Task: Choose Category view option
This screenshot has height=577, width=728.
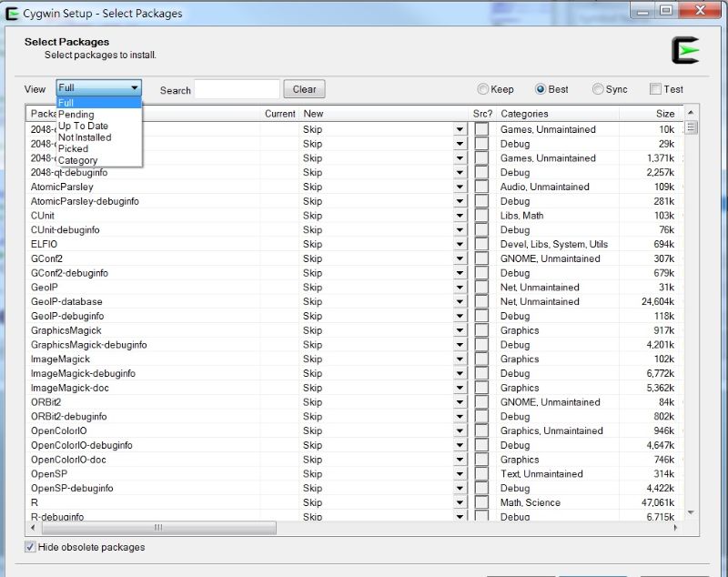Action: [99, 160]
